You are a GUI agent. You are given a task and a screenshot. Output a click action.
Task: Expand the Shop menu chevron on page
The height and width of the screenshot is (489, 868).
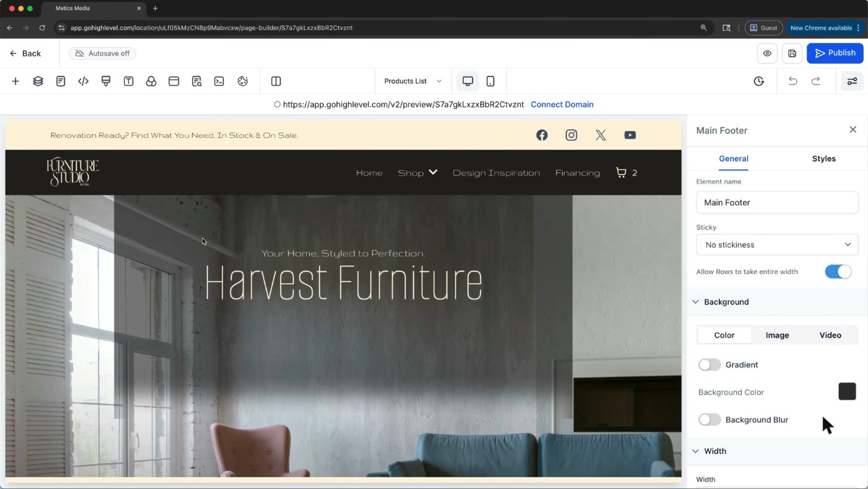(433, 172)
